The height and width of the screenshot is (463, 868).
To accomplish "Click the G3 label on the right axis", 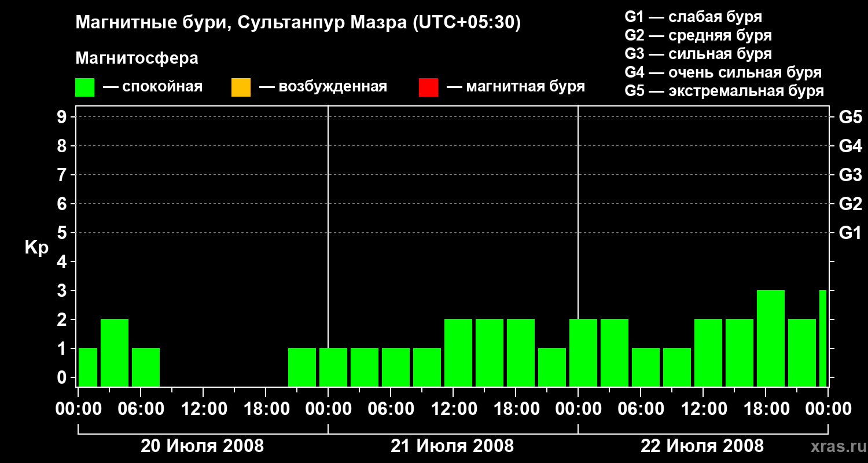I will 851,175.
